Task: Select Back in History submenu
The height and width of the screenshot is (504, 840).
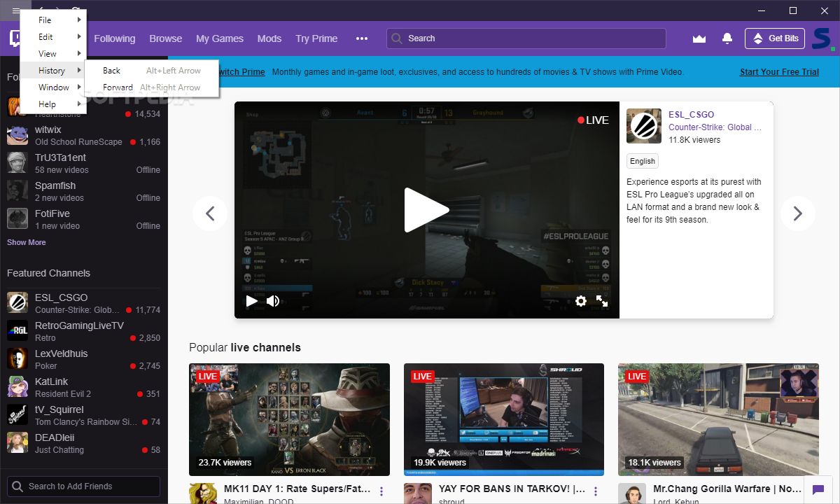Action: tap(152, 71)
